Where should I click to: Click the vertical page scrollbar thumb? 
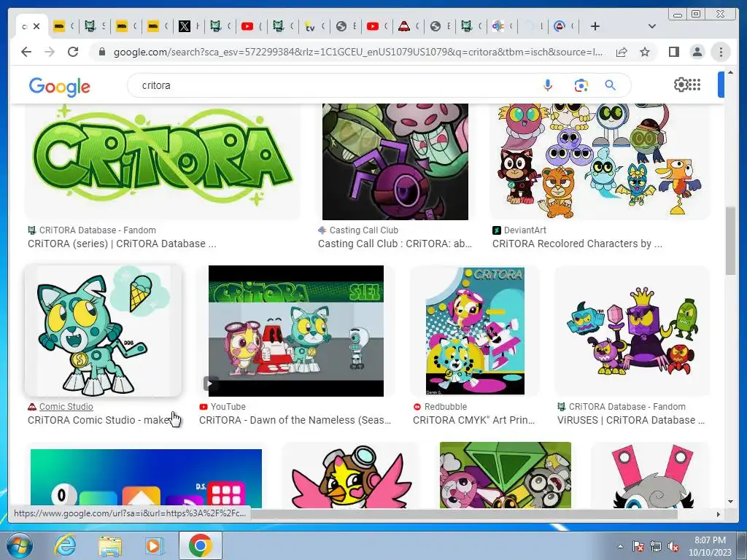click(731, 240)
